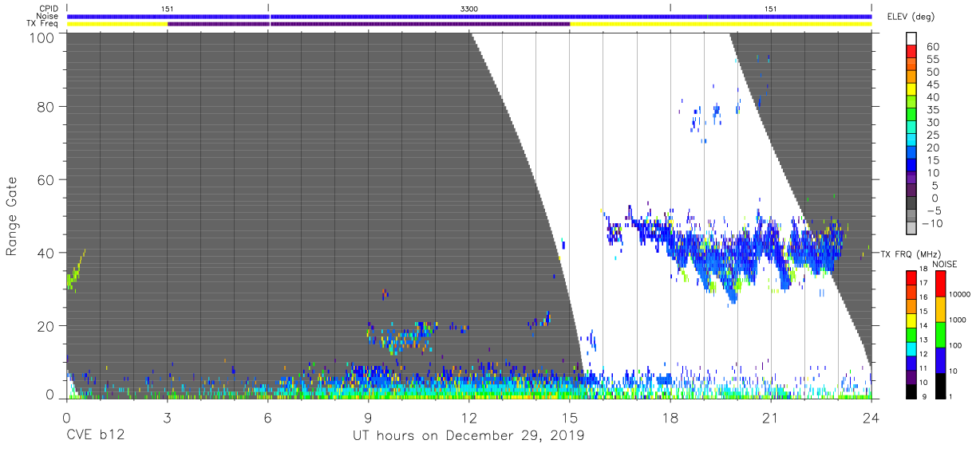Click the CPID value "3300"

pyautogui.click(x=470, y=8)
